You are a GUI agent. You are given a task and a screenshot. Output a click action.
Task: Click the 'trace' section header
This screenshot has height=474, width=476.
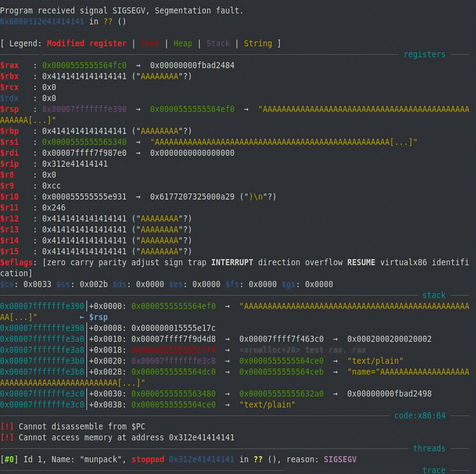tap(434, 470)
